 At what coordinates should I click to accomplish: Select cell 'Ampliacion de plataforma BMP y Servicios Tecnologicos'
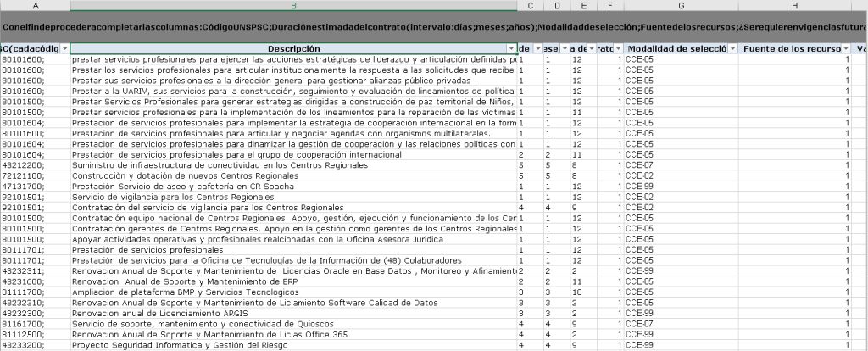point(294,292)
